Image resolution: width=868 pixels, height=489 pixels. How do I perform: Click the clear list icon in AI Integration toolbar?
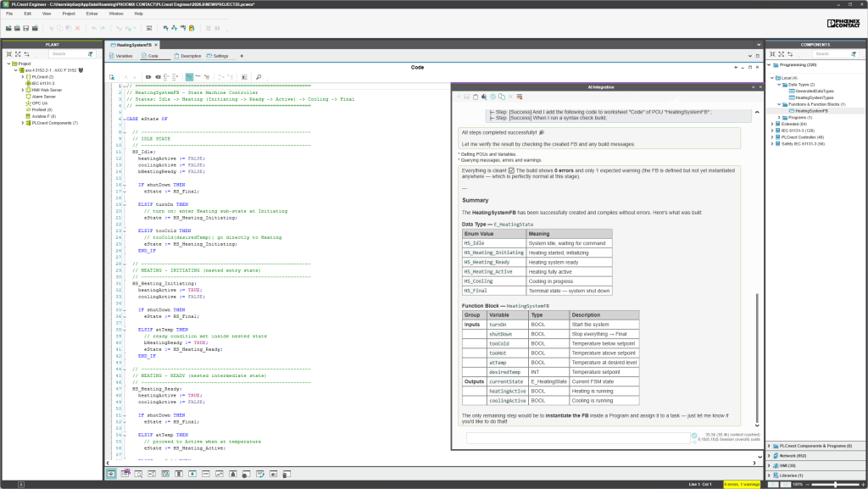520,97
